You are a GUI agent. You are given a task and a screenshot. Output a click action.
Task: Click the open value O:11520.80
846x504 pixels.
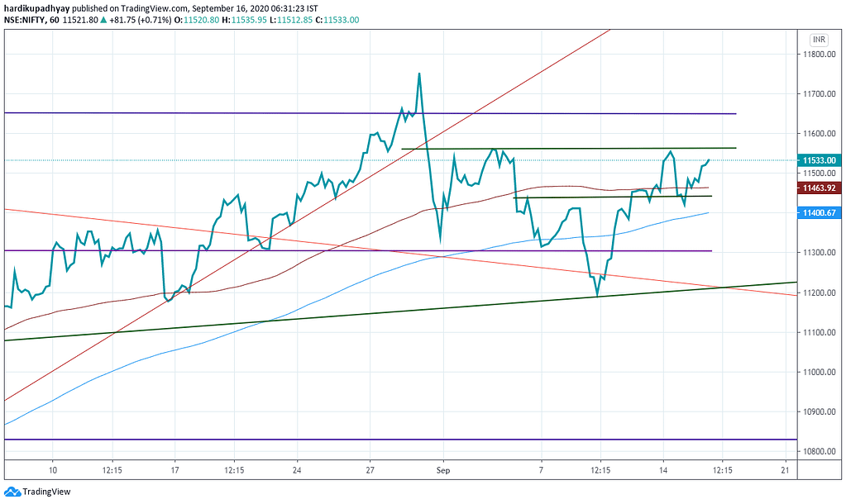tap(198, 20)
